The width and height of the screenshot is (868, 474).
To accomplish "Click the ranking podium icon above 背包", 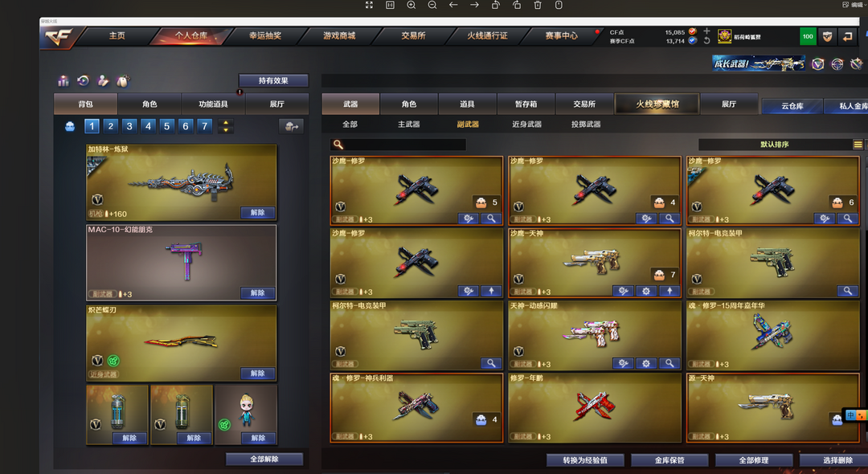I will click(63, 81).
